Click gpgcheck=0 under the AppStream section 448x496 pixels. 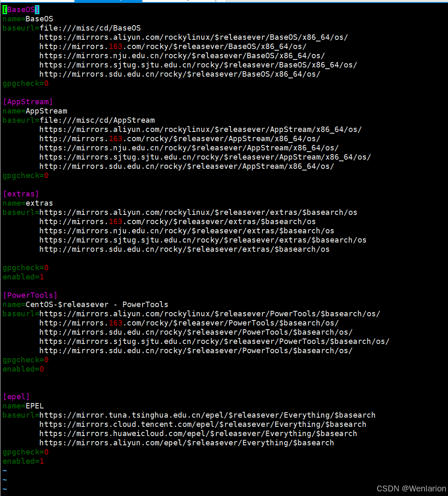click(x=26, y=176)
